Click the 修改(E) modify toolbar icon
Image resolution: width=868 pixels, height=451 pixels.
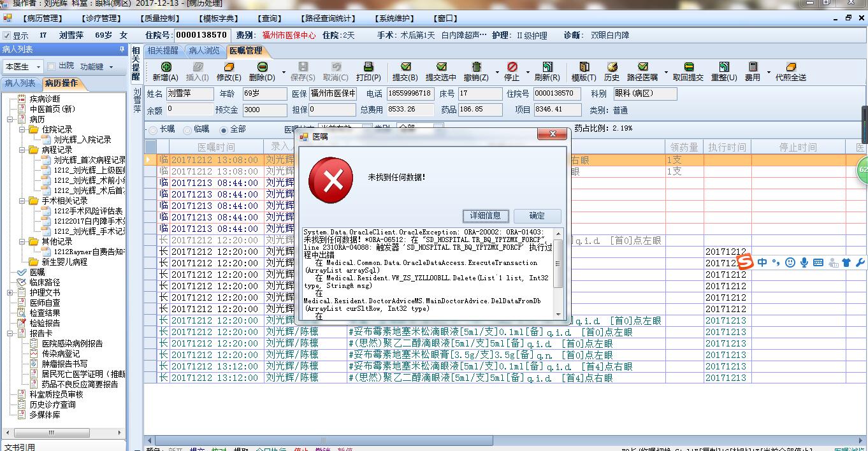pyautogui.click(x=229, y=67)
